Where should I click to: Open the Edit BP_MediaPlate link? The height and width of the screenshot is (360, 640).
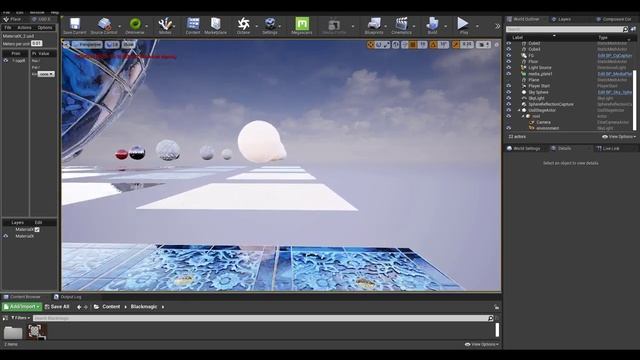(x=615, y=74)
